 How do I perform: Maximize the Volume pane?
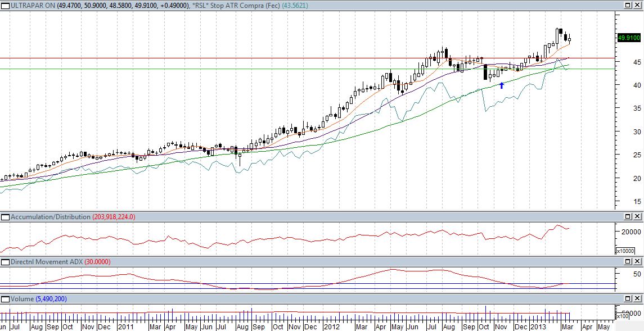pyautogui.click(x=628, y=299)
